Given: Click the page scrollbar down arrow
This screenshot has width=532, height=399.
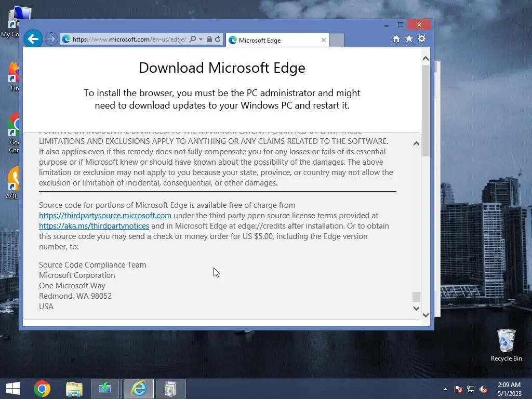Looking at the screenshot, I should coord(426,315).
